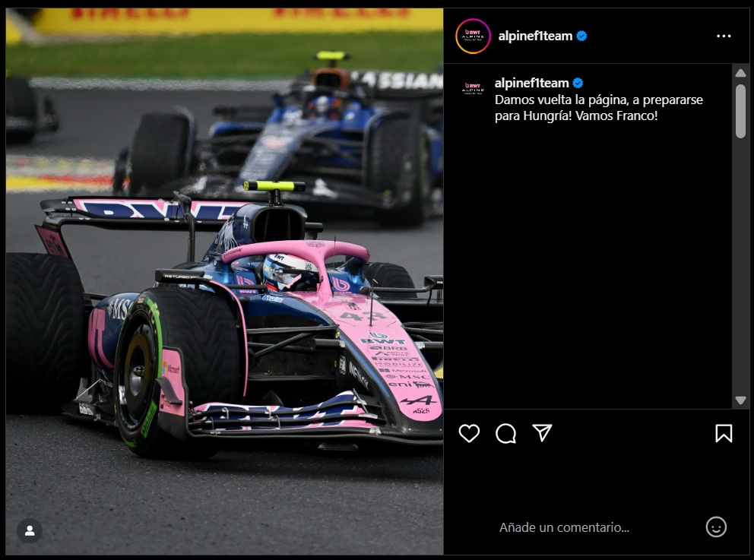
Task: Click alpinef1team username in post header
Action: [x=535, y=36]
